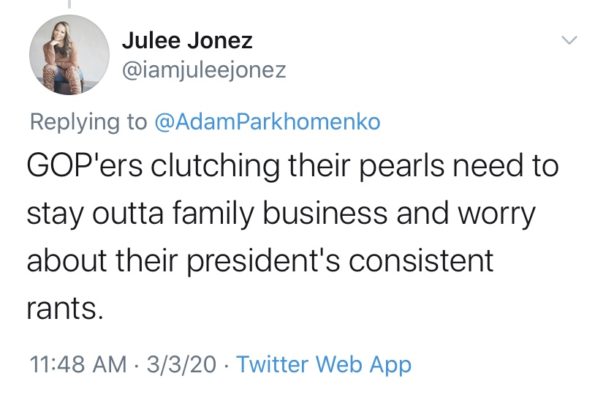Open the @iamjuleejonez handle
The height and width of the screenshot is (395, 595).
[204, 70]
